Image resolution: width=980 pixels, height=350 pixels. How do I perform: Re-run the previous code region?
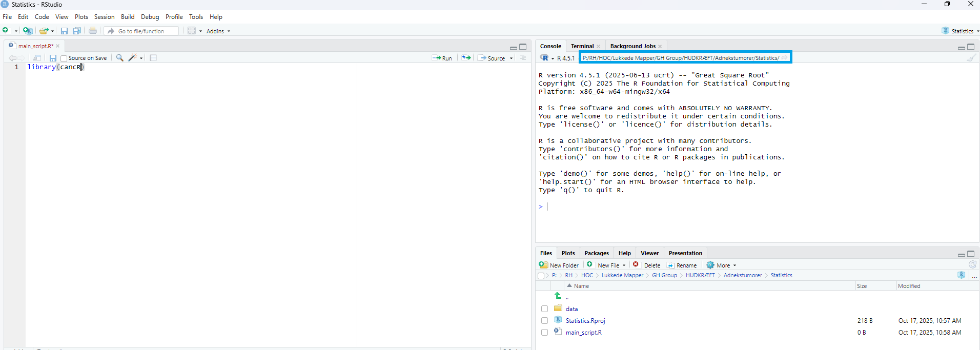click(x=466, y=58)
